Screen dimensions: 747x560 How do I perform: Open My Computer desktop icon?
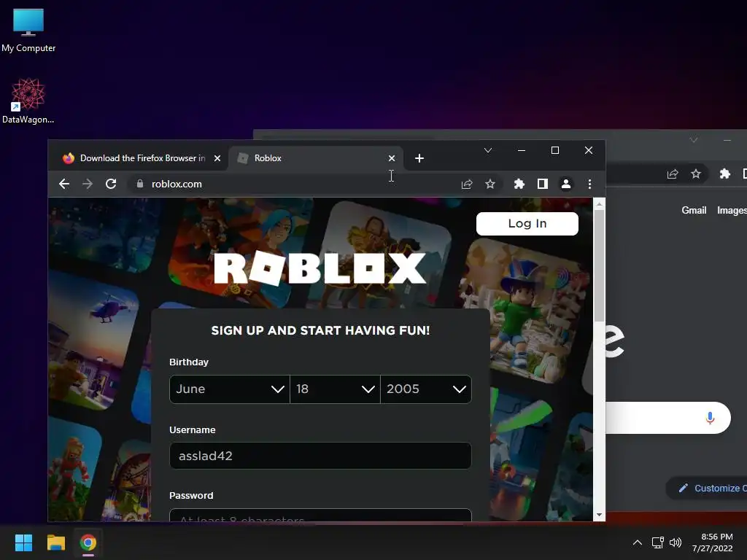[28, 31]
